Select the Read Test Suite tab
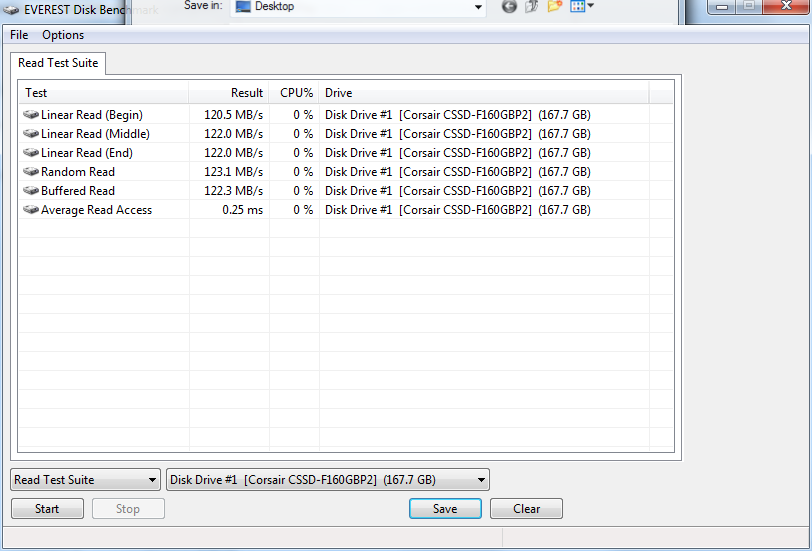The width and height of the screenshot is (812, 551). click(58, 63)
